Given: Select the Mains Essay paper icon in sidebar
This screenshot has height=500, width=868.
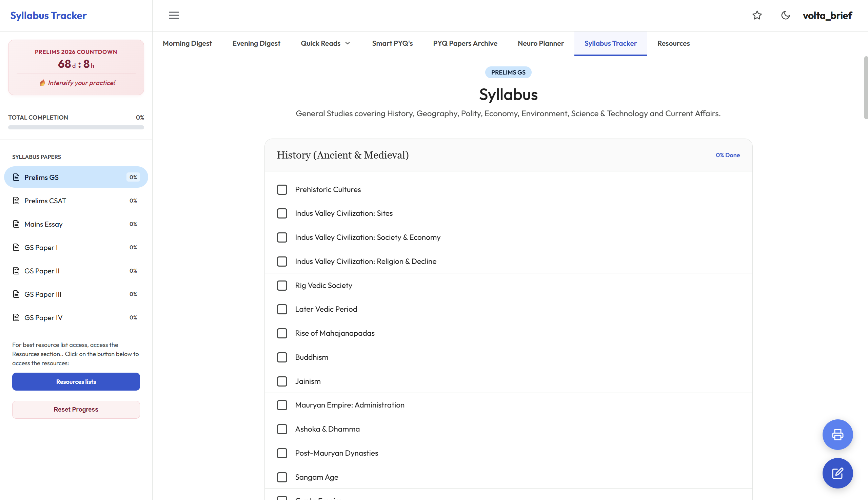Looking at the screenshot, I should [16, 224].
